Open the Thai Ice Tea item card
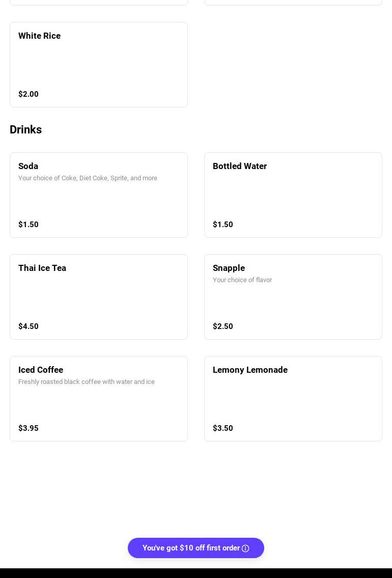The width and height of the screenshot is (392, 578). click(x=99, y=297)
